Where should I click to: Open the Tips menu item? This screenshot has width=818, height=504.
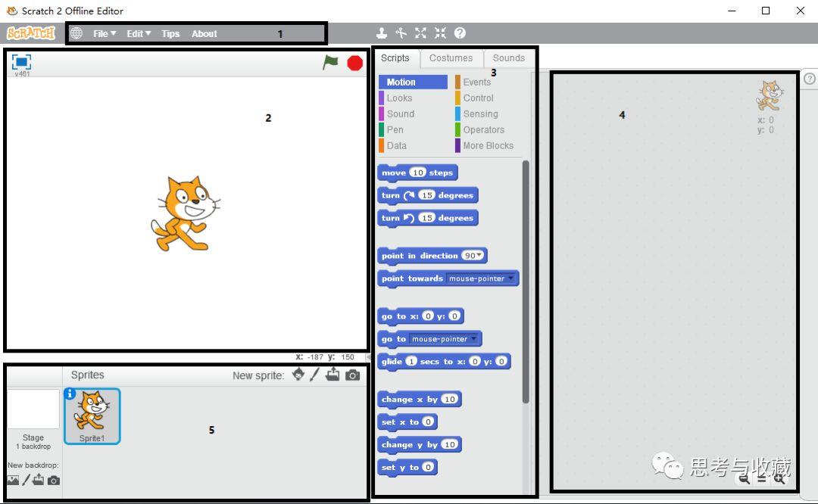tap(170, 33)
